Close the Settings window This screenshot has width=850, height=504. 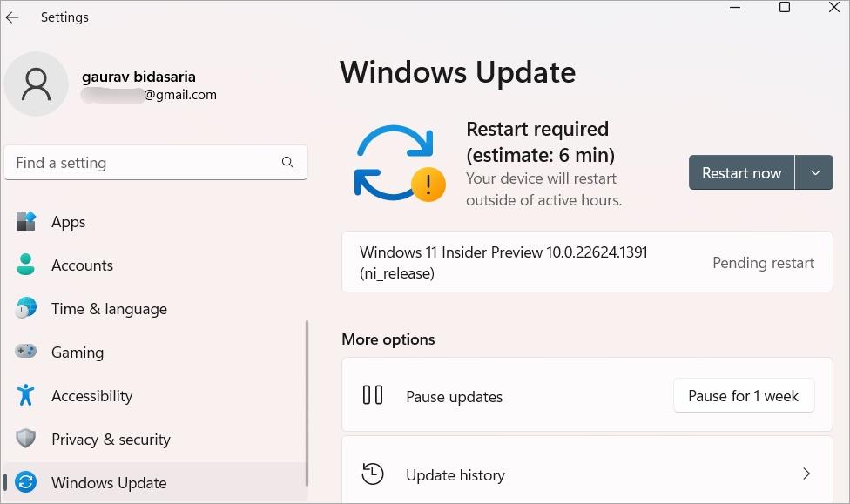(834, 8)
